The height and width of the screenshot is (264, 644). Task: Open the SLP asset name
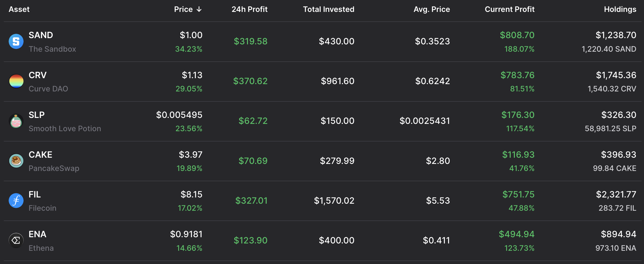click(x=37, y=115)
